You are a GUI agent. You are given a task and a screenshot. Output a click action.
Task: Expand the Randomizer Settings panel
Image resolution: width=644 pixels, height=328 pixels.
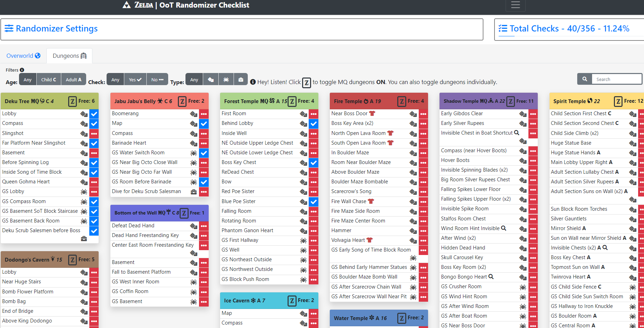pos(57,29)
